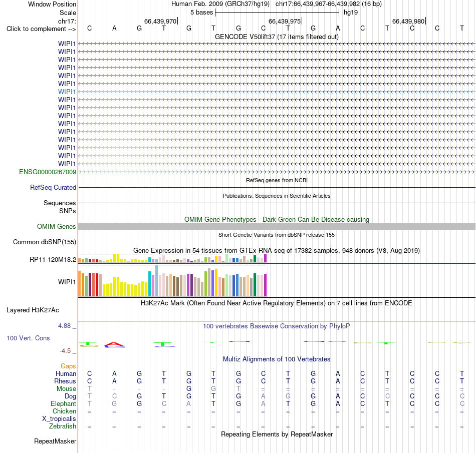This screenshot has width=476, height=453.
Task: Click the 66,439,970 position label
Action: point(160,21)
